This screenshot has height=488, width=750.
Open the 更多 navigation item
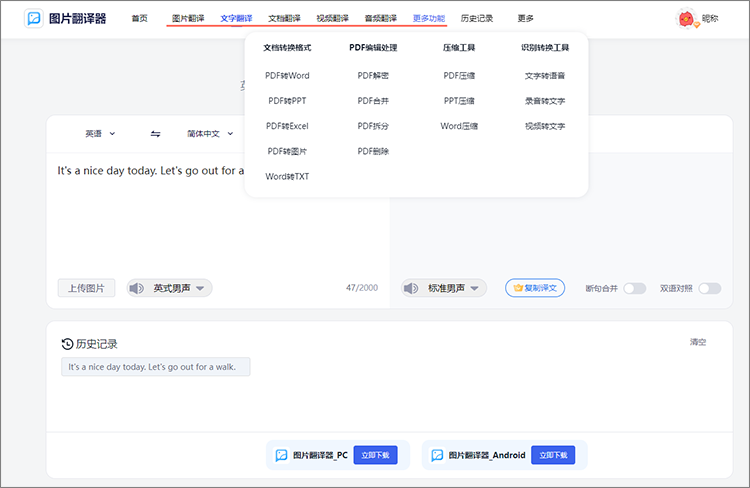tap(526, 19)
